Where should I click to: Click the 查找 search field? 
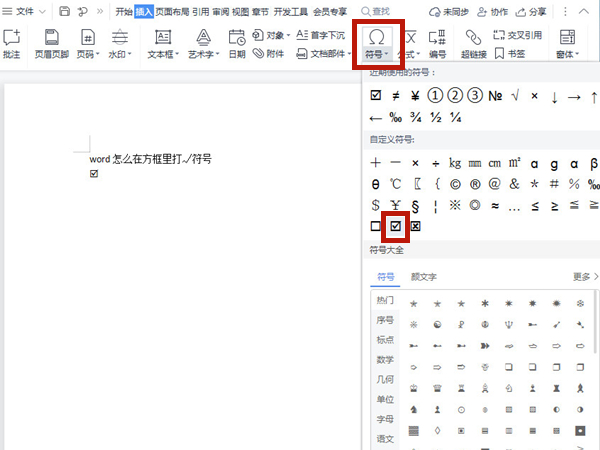(x=390, y=12)
